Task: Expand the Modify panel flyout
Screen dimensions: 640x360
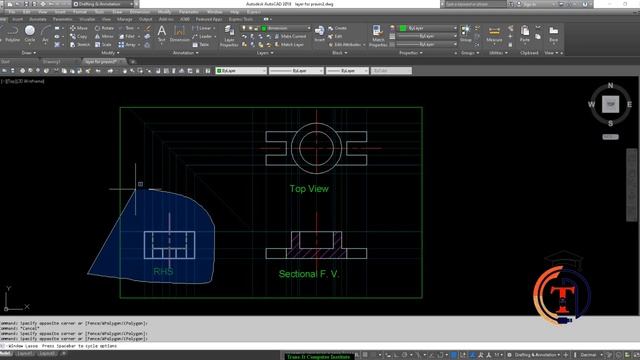Action: pyautogui.click(x=110, y=53)
